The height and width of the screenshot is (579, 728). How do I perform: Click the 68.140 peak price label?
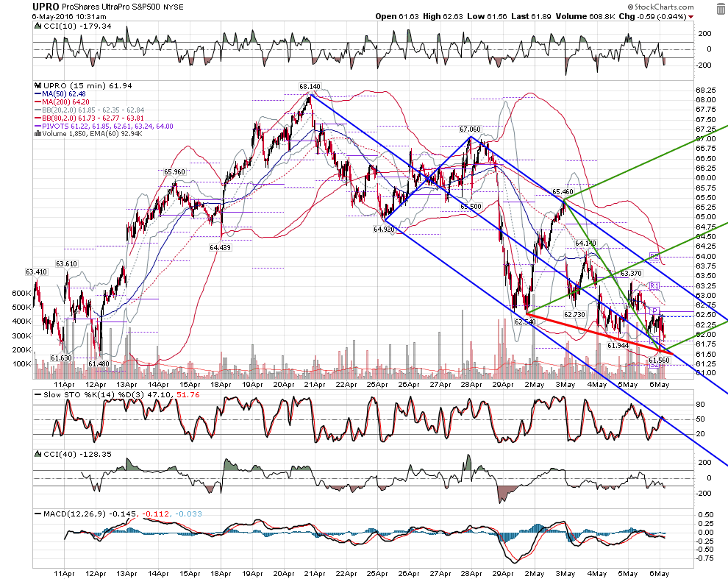tap(310, 86)
